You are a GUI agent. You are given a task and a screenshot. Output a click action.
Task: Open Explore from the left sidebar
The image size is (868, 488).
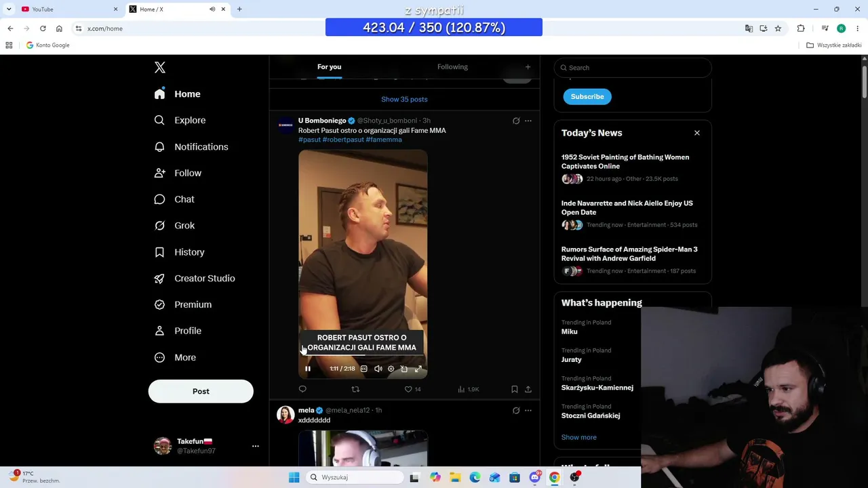pos(180,120)
